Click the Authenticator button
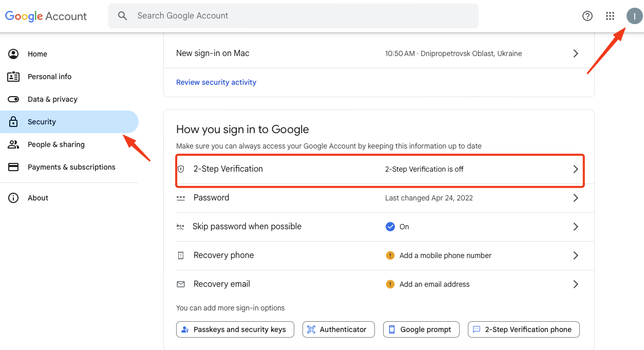Screen dimensions: 644x350 coord(338,329)
